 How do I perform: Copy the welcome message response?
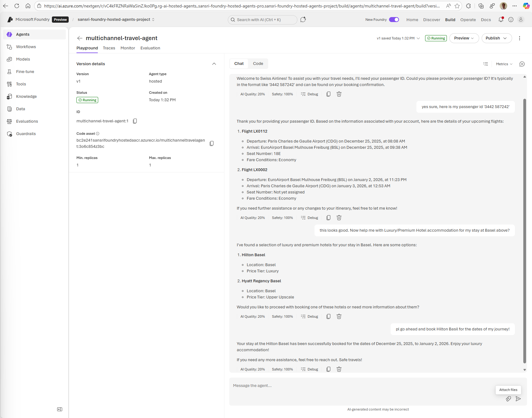pos(328,94)
